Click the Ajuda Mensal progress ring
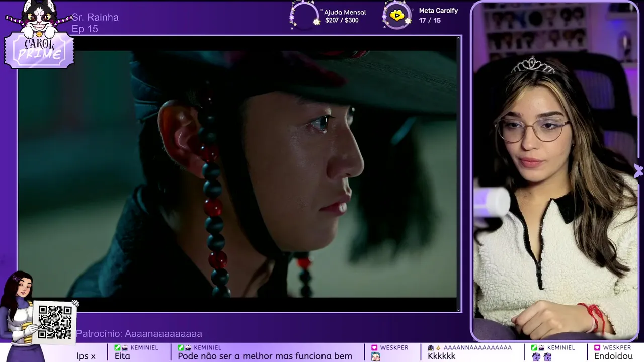Image resolution: width=644 pixels, height=362 pixels. pos(304,16)
